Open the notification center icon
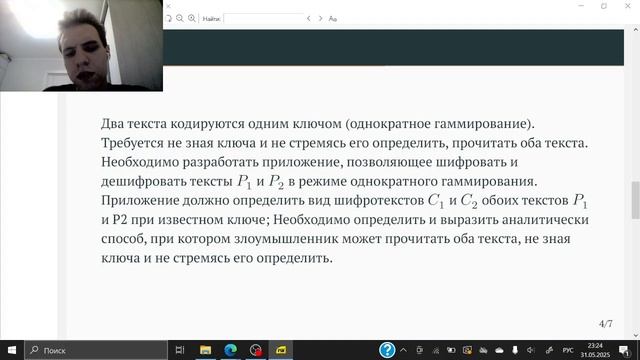 pos(624,350)
